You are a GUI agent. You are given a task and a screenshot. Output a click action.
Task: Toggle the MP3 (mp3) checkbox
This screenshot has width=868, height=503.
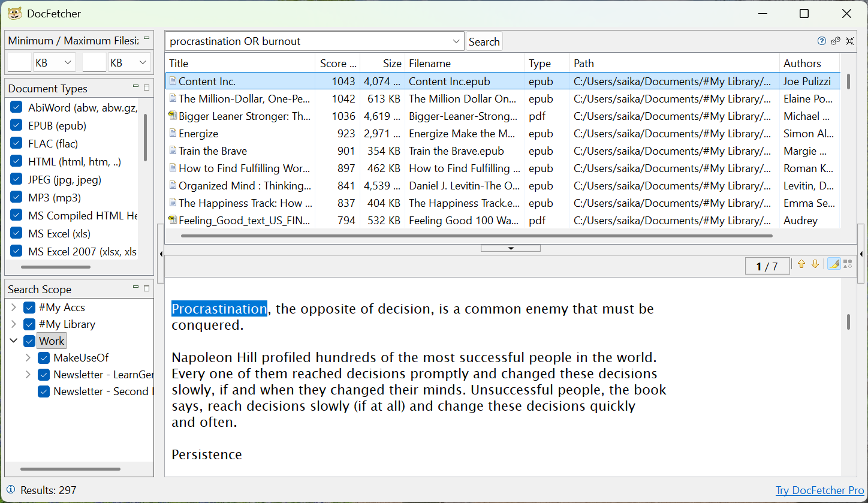(x=17, y=198)
